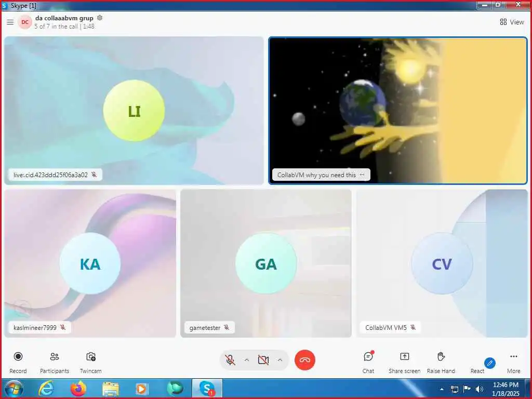Image resolution: width=532 pixels, height=399 pixels.
Task: Open the Windows Start menu
Action: (13, 389)
